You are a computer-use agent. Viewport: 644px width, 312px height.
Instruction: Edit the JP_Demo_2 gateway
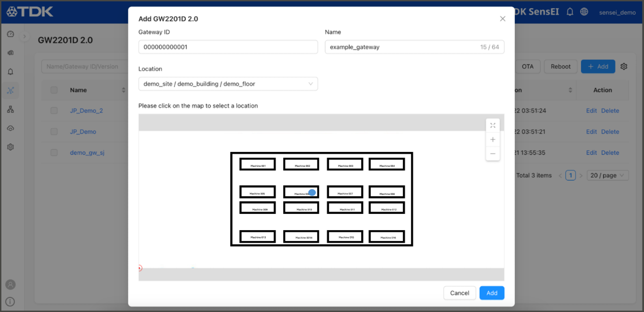pos(591,110)
